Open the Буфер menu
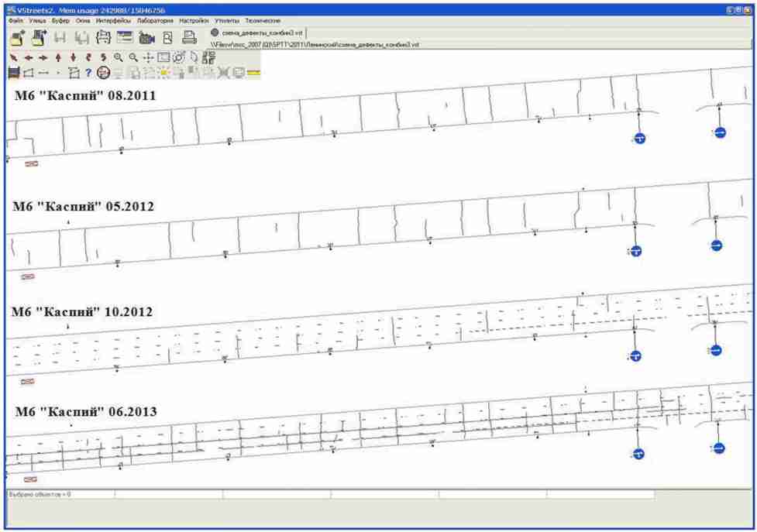 coord(61,21)
